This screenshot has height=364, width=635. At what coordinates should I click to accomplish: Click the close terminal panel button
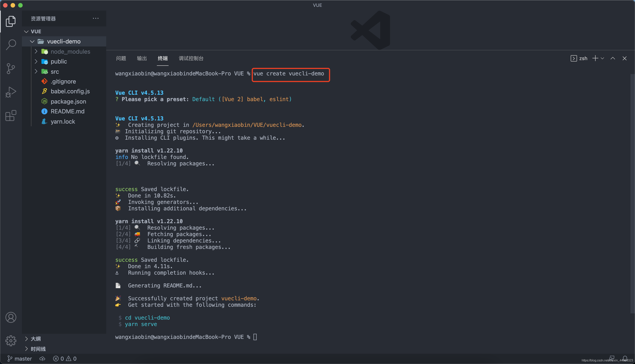[625, 58]
